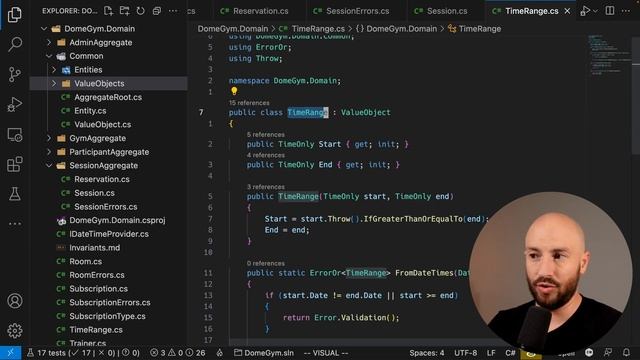Click DomeGym.Domain folder breadcrumb
Image resolution: width=640 pixels, height=360 pixels.
pos(233,29)
